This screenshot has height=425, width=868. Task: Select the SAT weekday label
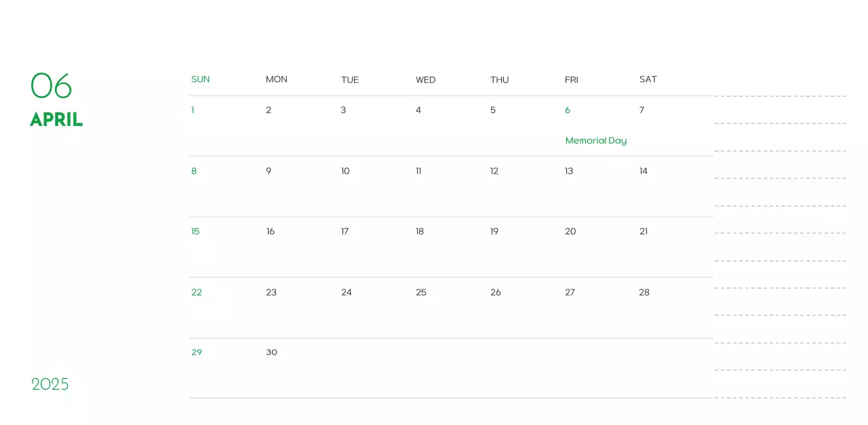pos(648,79)
